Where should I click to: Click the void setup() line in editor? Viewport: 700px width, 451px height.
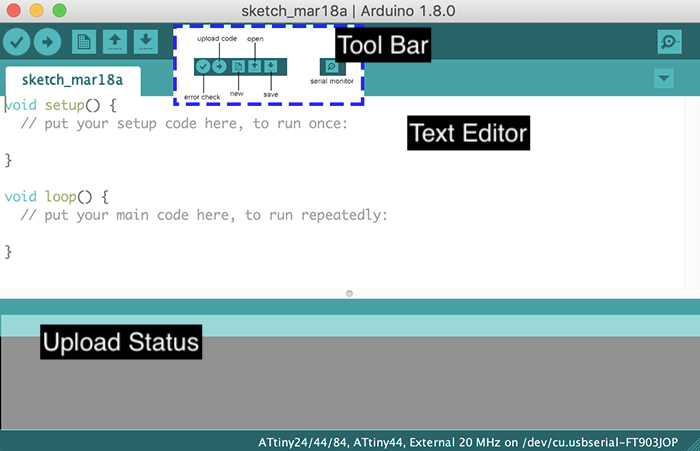(61, 105)
